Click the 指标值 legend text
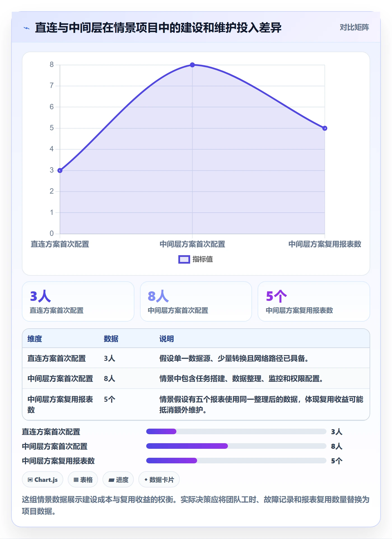Image resolution: width=392 pixels, height=539 pixels. [x=202, y=259]
